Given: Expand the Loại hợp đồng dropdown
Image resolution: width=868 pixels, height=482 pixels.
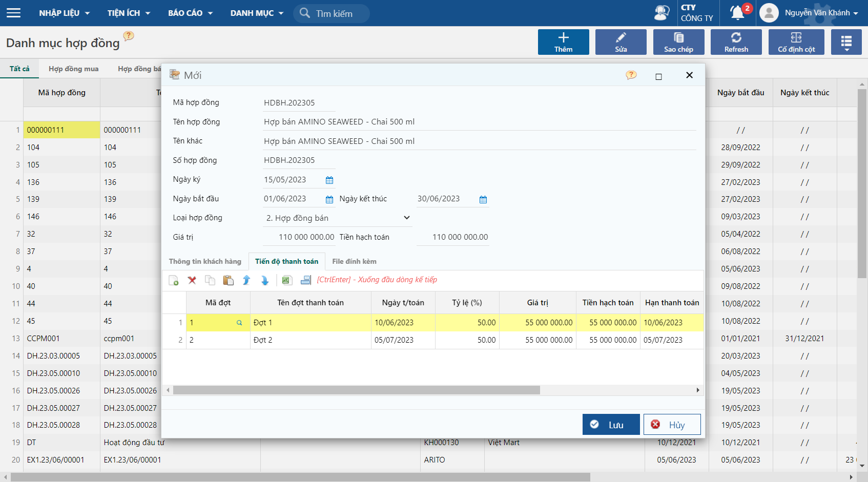Looking at the screenshot, I should (x=407, y=218).
